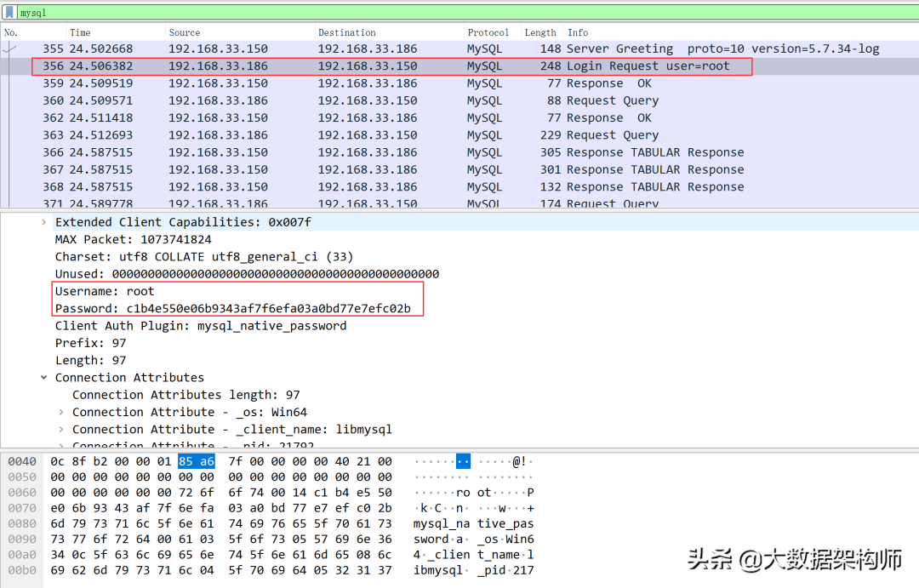919x588 pixels.
Task: Select Client Auth Plugin mysql_native_password field
Action: coord(201,326)
